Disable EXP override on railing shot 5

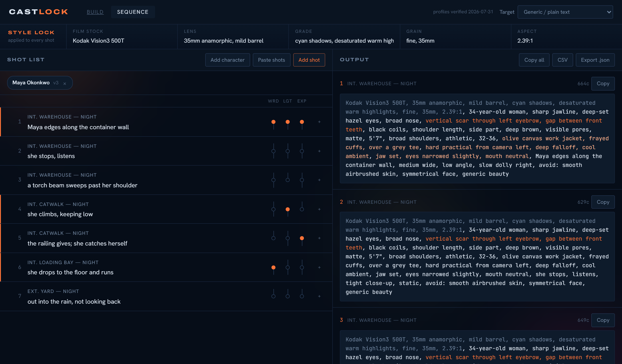302,238
